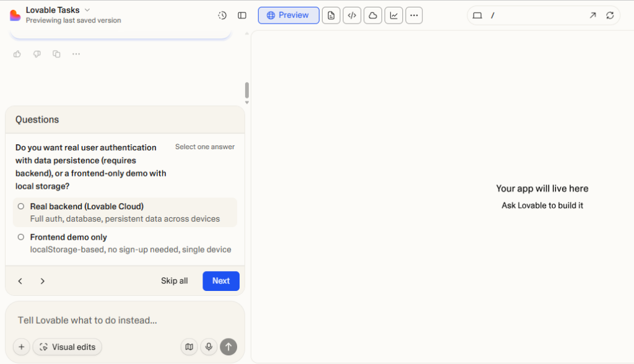The width and height of the screenshot is (634, 364).
Task: Send the chat message
Action: pyautogui.click(x=228, y=347)
